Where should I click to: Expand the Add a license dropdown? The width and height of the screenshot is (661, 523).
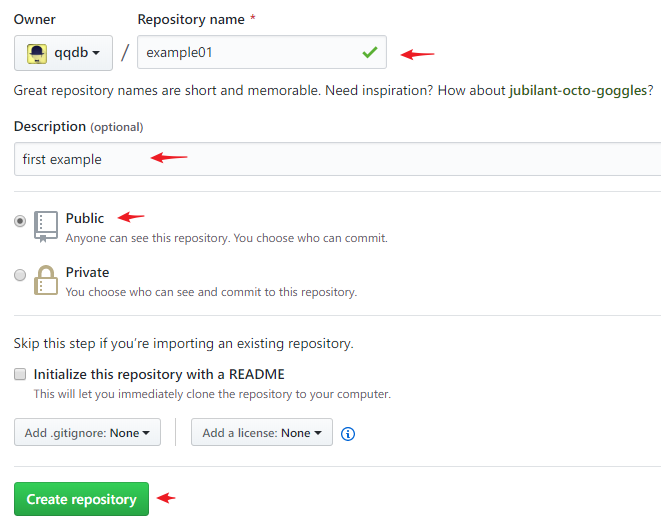(x=262, y=432)
